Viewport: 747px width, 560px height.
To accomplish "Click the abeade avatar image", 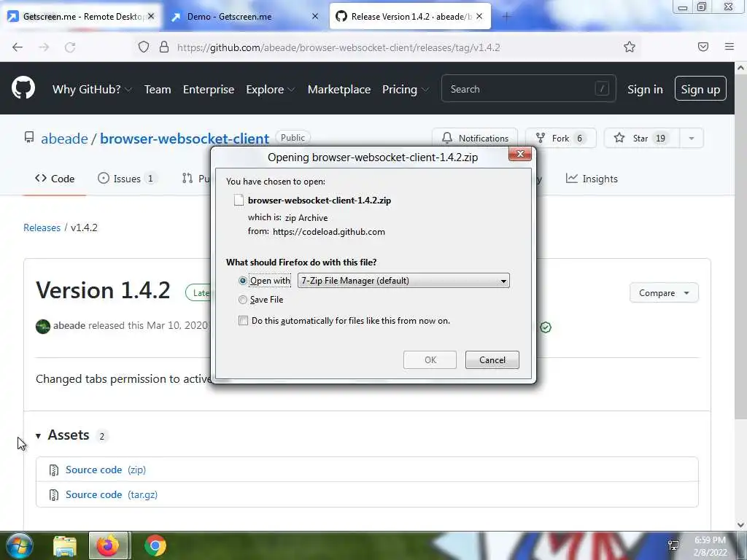I will tap(43, 327).
